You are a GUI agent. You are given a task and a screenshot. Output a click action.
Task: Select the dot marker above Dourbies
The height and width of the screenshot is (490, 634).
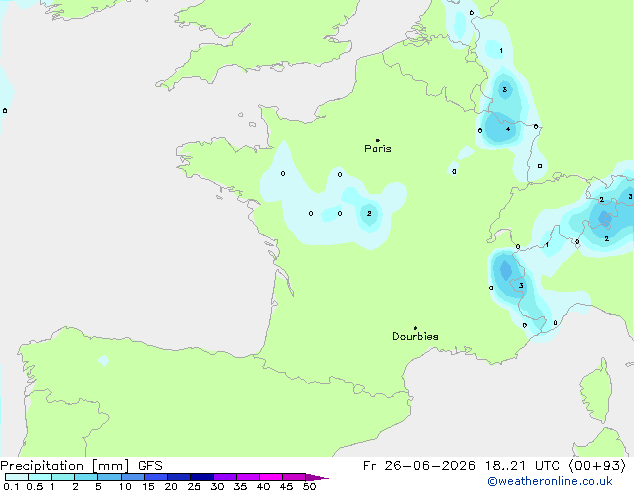(x=415, y=328)
